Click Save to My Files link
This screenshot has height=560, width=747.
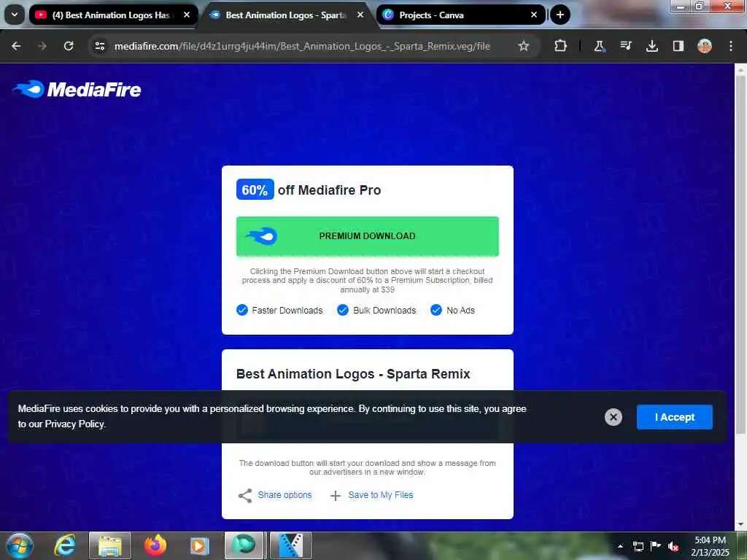tap(381, 495)
